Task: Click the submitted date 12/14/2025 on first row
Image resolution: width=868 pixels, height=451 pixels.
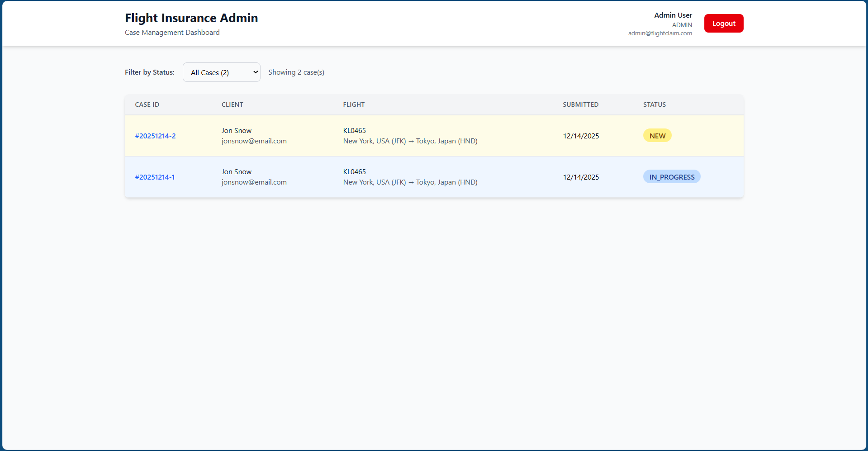Action: tap(580, 135)
